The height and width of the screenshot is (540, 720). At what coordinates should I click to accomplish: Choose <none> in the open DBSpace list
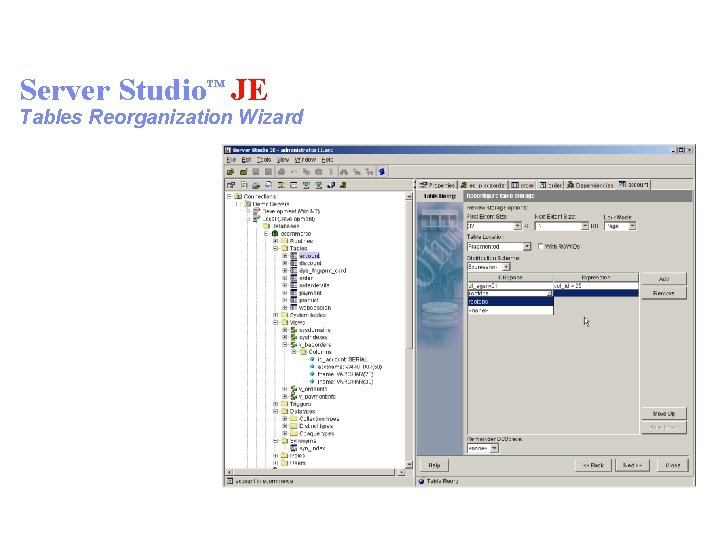tap(510, 310)
